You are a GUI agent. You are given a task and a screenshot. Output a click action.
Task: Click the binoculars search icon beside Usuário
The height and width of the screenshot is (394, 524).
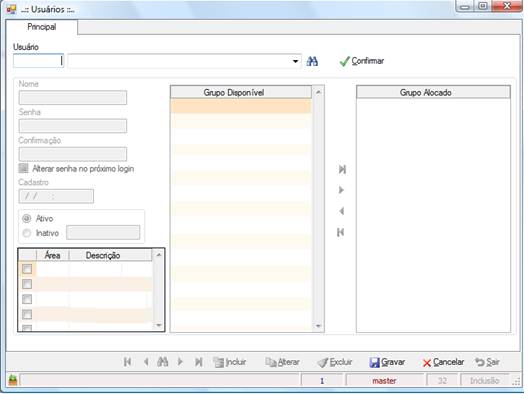tap(312, 61)
